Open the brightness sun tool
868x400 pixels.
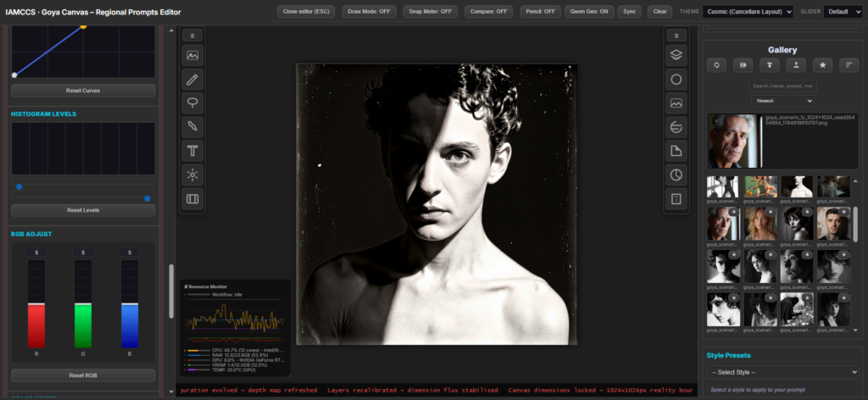tap(192, 175)
